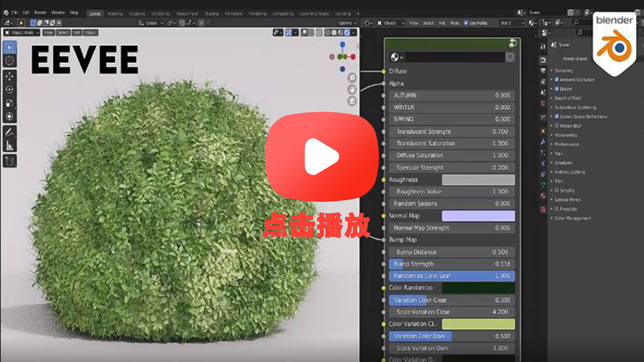644x362 pixels.
Task: Switch to the Layout workspace tab
Action: (95, 14)
